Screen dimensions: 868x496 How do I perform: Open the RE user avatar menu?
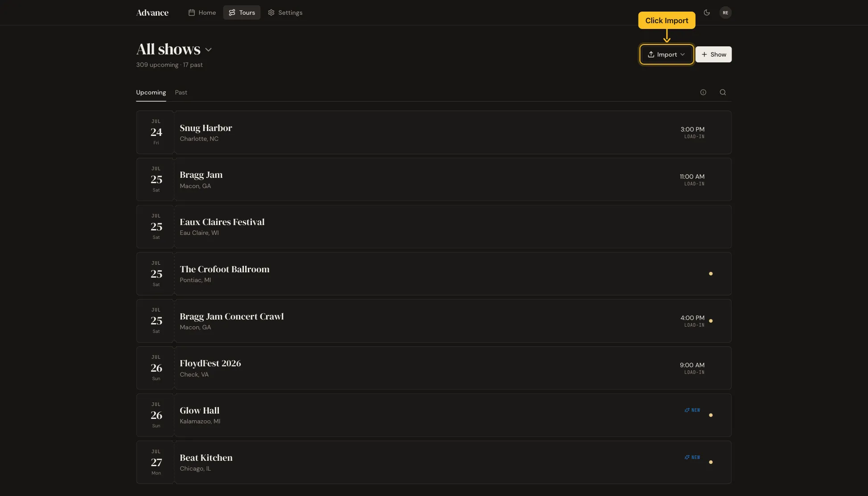pyautogui.click(x=725, y=12)
